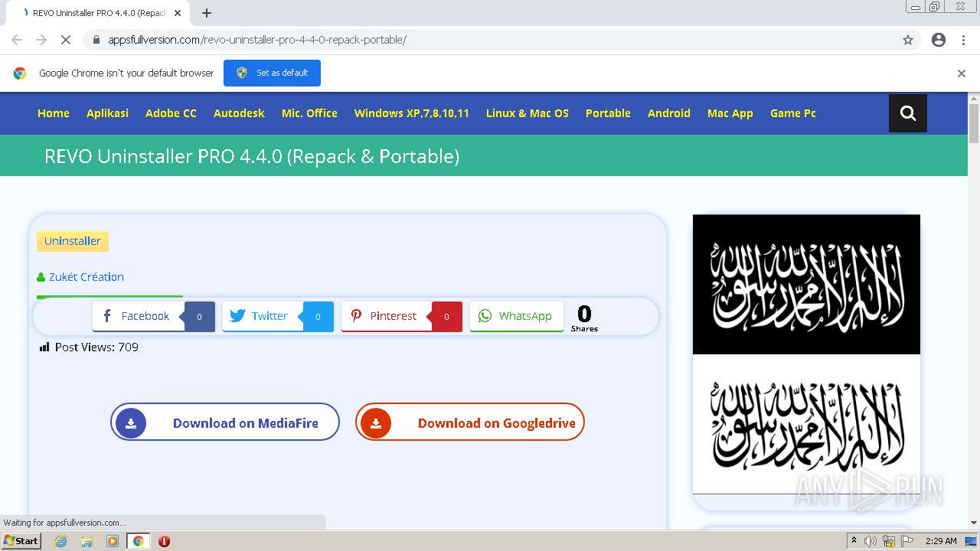Open the Game Pc category

[793, 113]
